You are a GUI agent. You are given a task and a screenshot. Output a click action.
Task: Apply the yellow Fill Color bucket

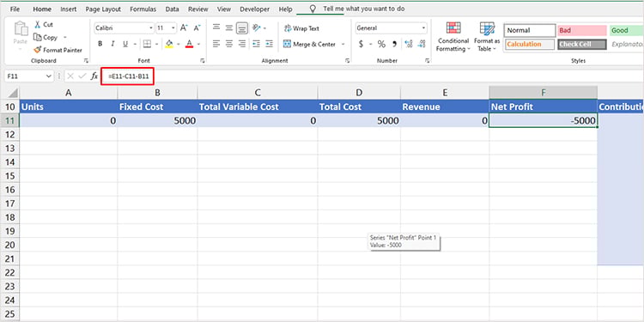pyautogui.click(x=169, y=44)
